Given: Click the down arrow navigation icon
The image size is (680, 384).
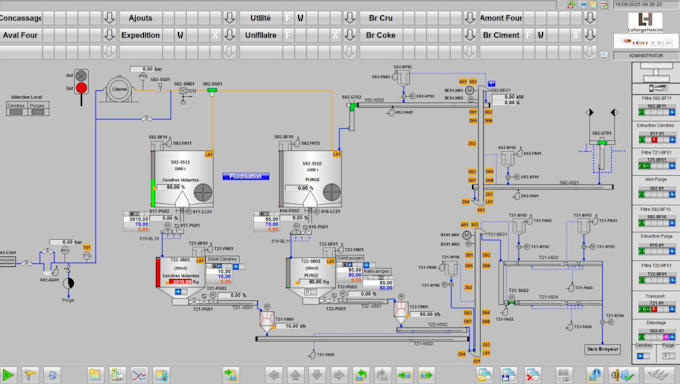Looking at the screenshot, I should 317,374.
